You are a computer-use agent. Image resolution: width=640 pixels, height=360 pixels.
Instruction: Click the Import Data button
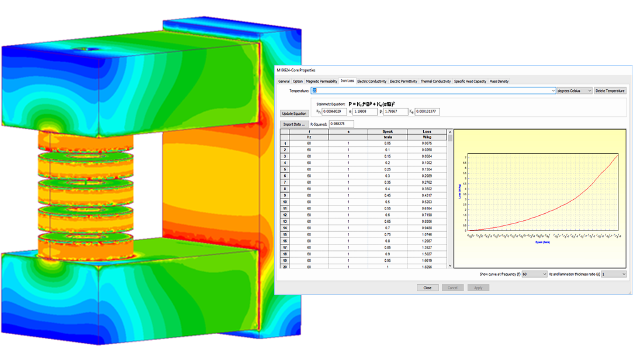(294, 124)
